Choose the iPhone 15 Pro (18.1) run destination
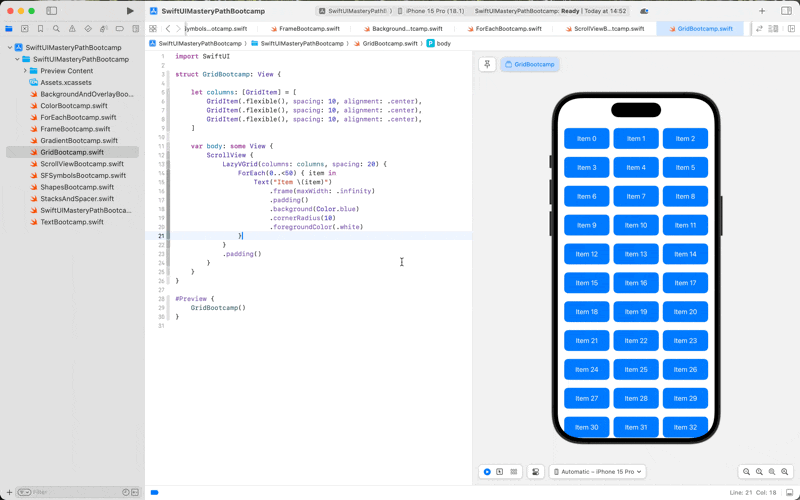Screen dimensions: 800x500 (432, 11)
